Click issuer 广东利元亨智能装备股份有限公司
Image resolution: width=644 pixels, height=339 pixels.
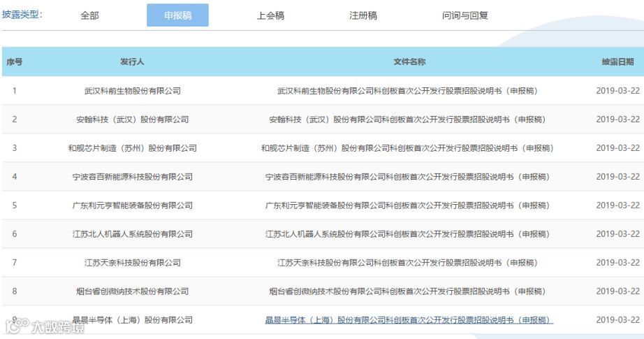click(x=132, y=205)
